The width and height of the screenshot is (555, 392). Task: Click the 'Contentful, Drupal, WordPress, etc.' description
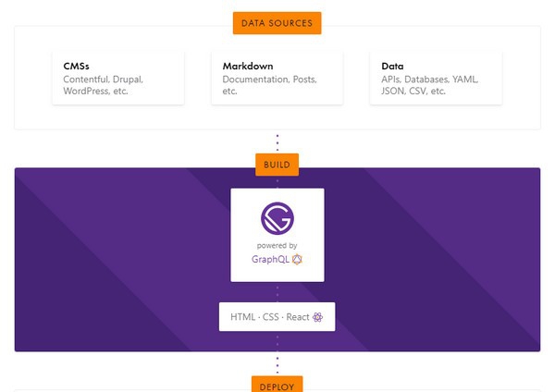(x=103, y=85)
